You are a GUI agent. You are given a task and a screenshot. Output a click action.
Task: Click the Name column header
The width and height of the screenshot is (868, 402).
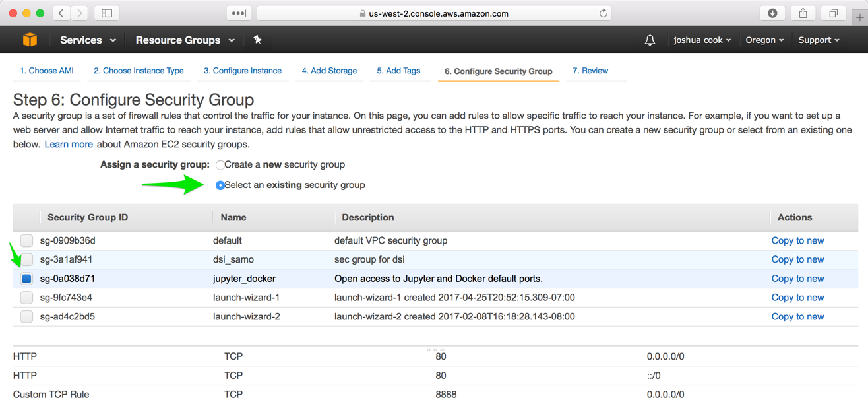233,217
